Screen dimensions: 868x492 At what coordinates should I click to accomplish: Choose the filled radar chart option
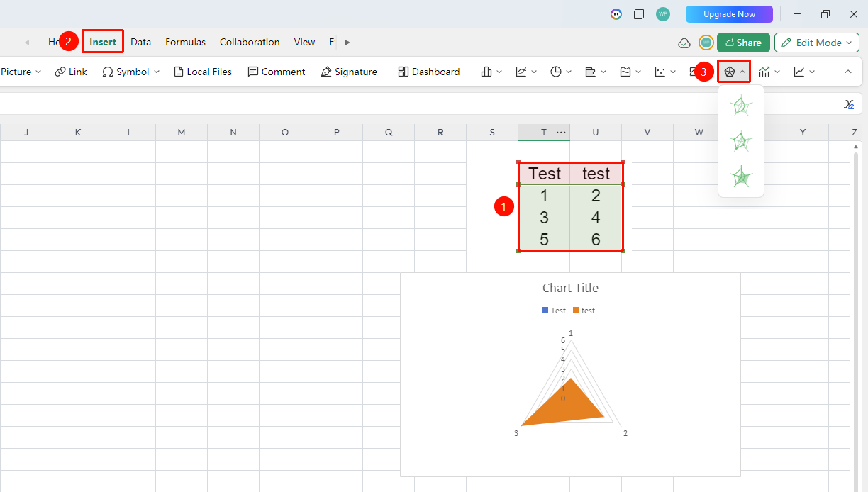741,177
